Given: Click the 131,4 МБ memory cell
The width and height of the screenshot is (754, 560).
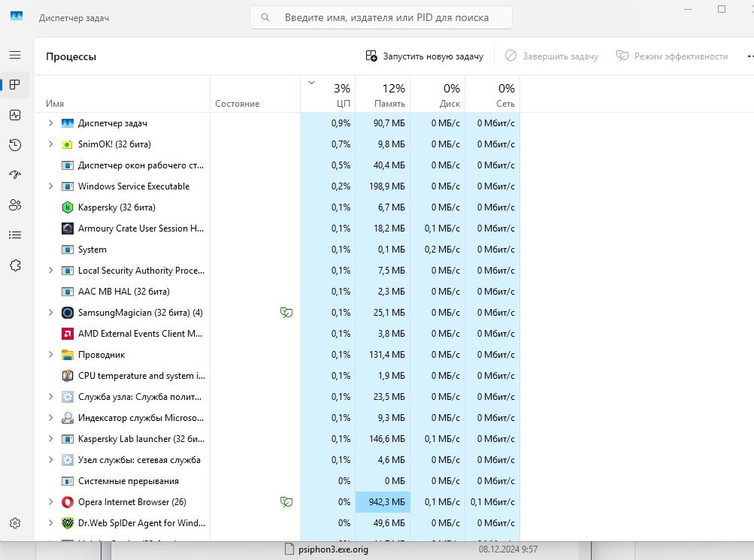Looking at the screenshot, I should [383, 355].
